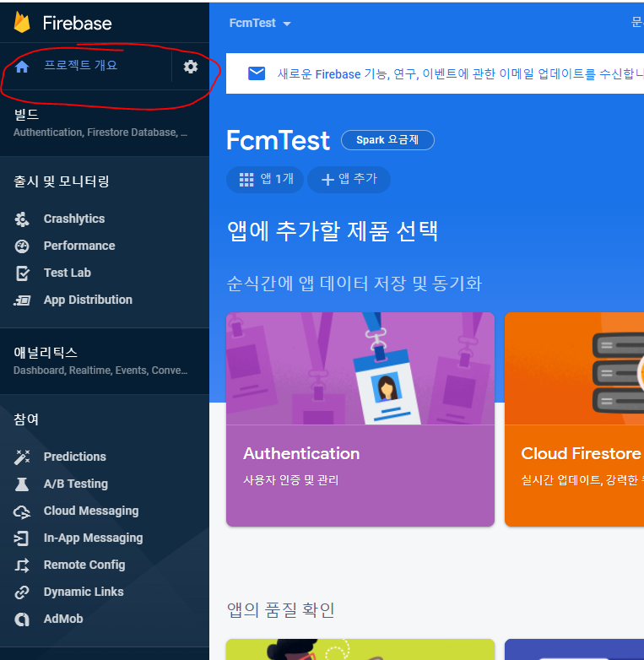Click the In-App Messaging icon

click(x=22, y=538)
